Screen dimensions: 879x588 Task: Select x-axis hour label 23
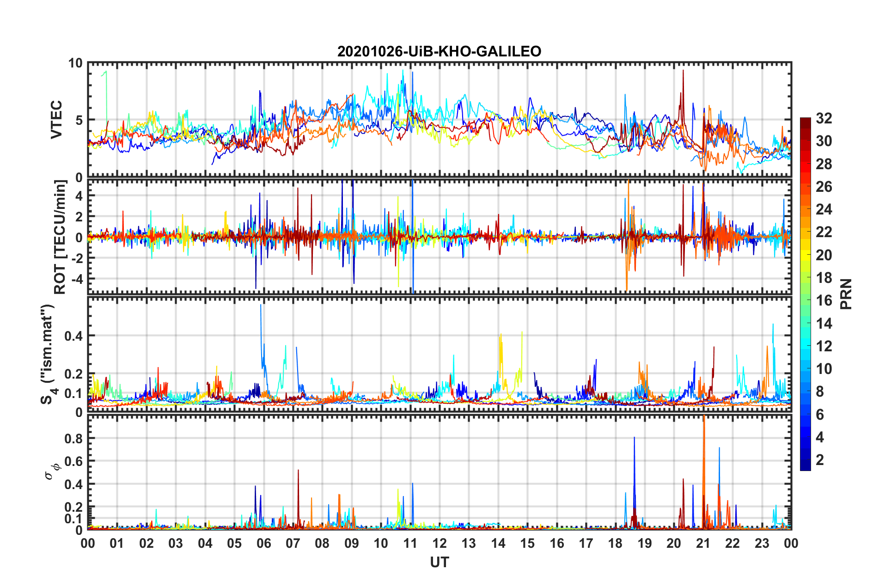pyautogui.click(x=762, y=543)
